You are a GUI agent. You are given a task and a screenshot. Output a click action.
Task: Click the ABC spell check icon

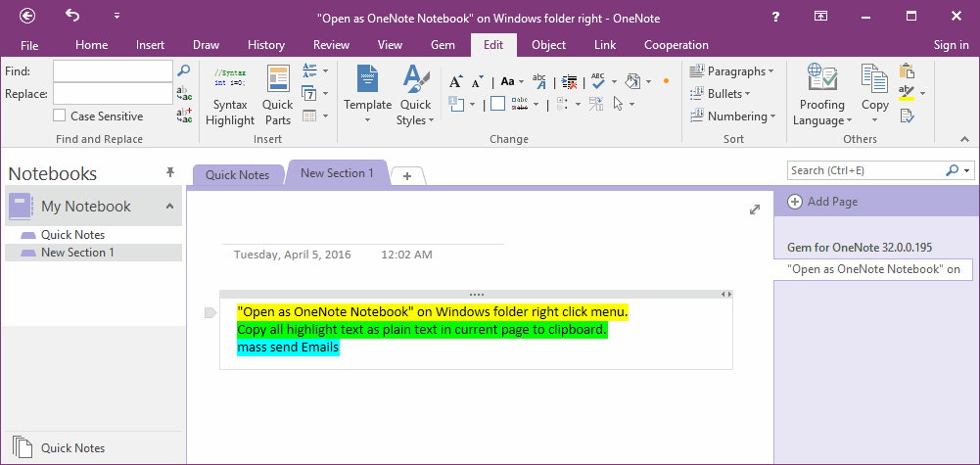click(x=598, y=81)
